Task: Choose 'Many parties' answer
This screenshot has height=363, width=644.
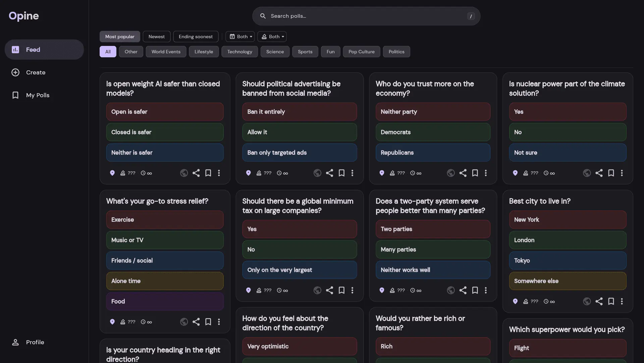Action: (x=433, y=249)
